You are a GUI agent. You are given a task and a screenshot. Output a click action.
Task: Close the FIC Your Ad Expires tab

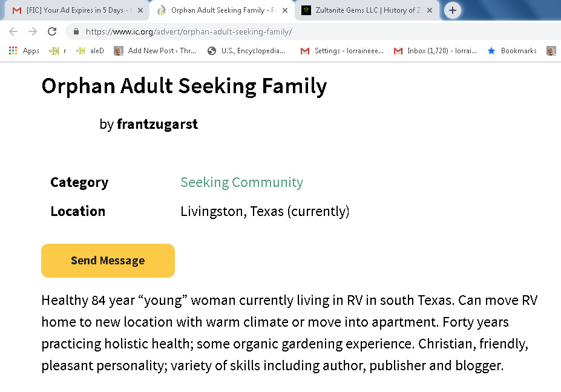(x=140, y=10)
